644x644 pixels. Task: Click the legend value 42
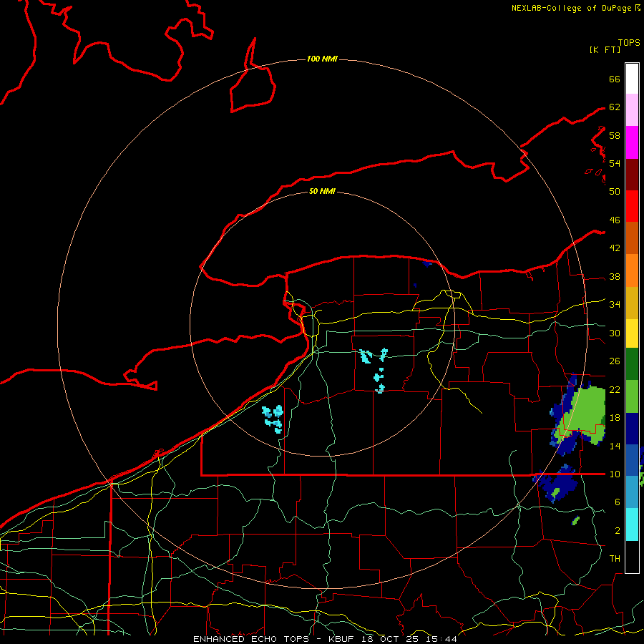[x=615, y=248]
